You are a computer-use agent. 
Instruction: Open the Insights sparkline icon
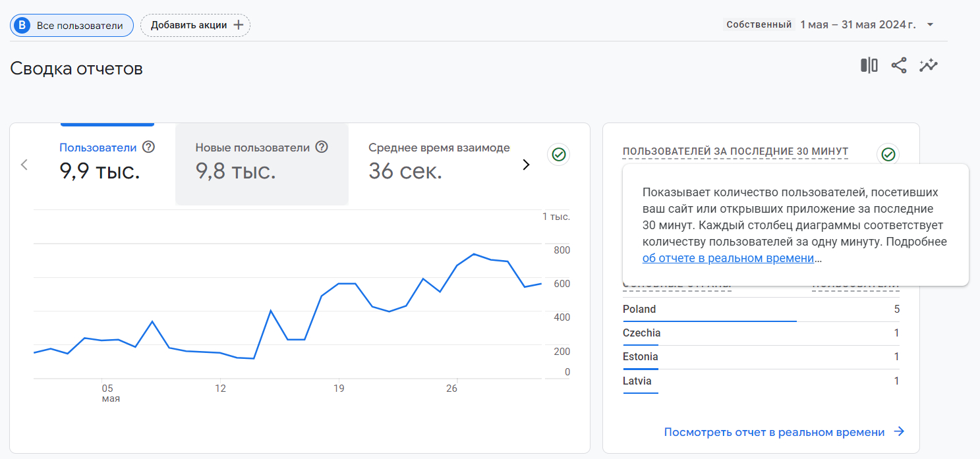tap(929, 65)
